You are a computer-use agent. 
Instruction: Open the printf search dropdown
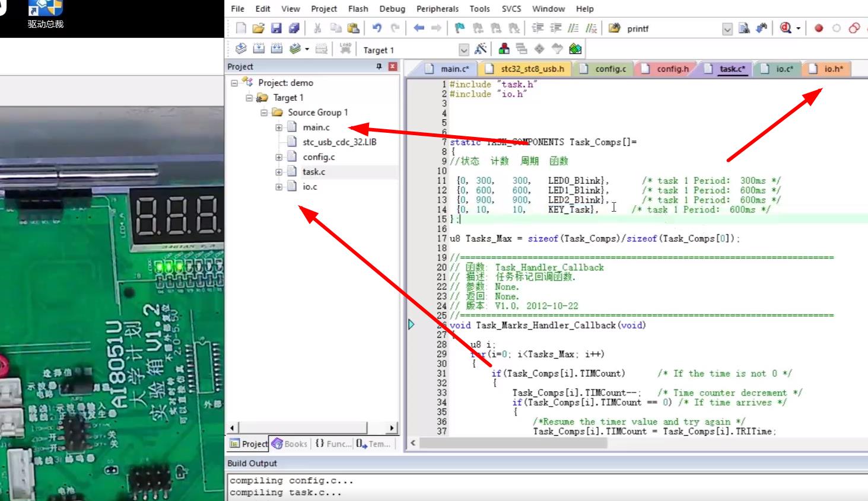727,29
